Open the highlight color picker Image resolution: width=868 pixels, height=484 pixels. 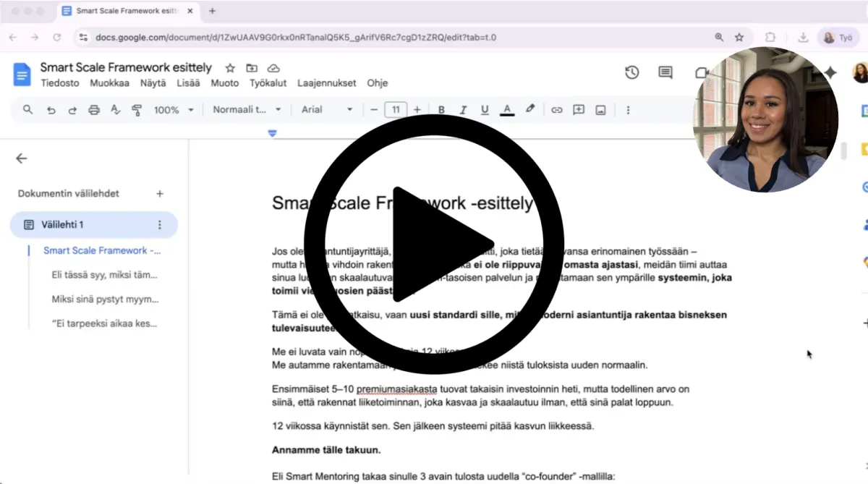529,109
